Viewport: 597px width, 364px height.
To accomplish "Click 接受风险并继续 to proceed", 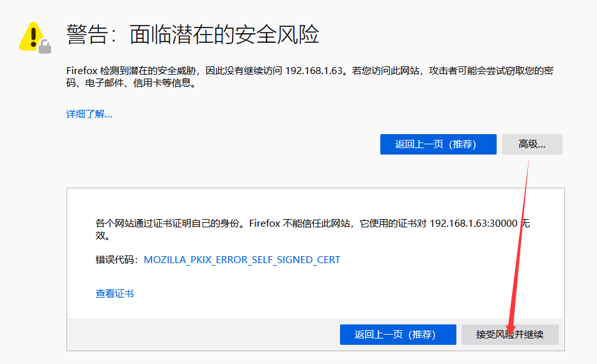I will [x=510, y=335].
